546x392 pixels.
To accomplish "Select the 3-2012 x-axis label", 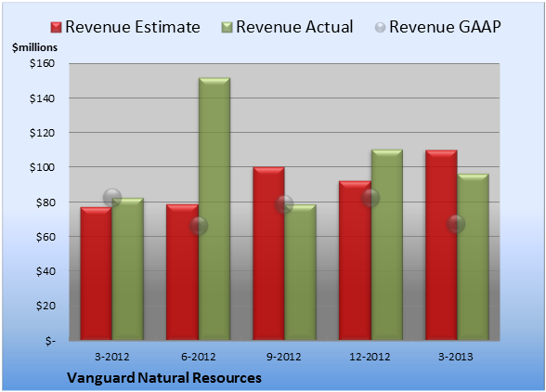I will pyautogui.click(x=112, y=357).
